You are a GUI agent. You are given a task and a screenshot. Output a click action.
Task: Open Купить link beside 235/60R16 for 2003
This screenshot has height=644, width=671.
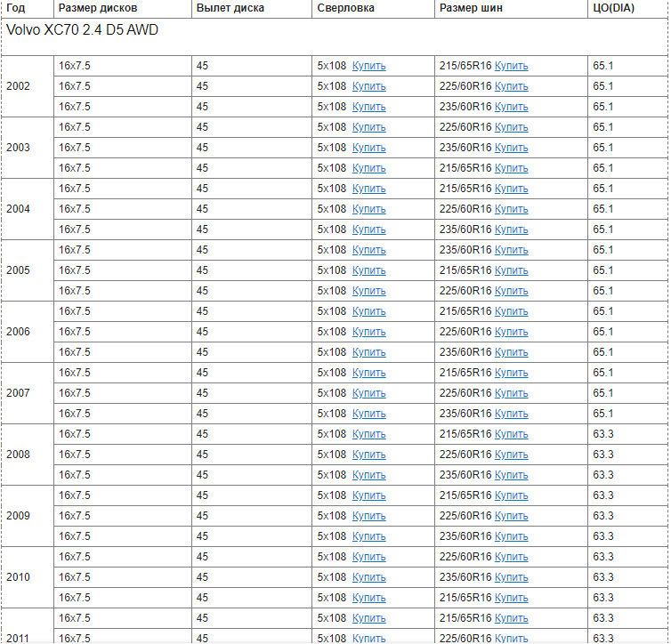coord(512,148)
